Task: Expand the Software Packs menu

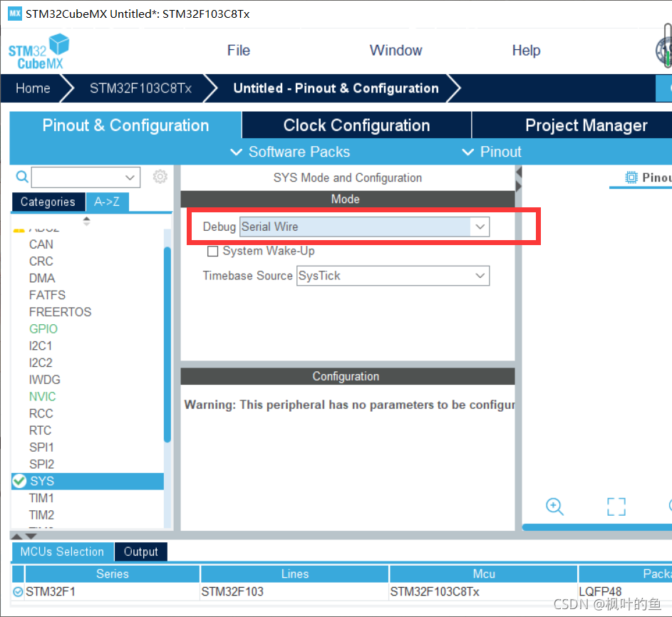Action: (x=291, y=152)
